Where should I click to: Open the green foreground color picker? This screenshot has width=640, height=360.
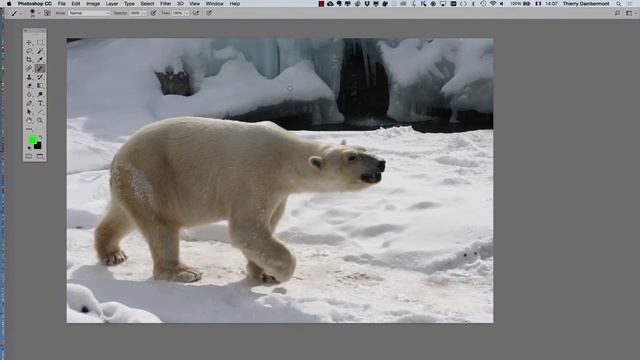coord(32,140)
